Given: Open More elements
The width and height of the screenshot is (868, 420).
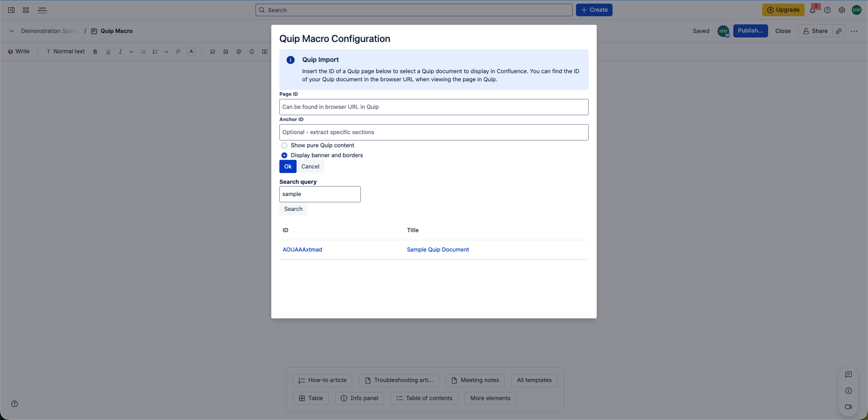Looking at the screenshot, I should click(490, 399).
